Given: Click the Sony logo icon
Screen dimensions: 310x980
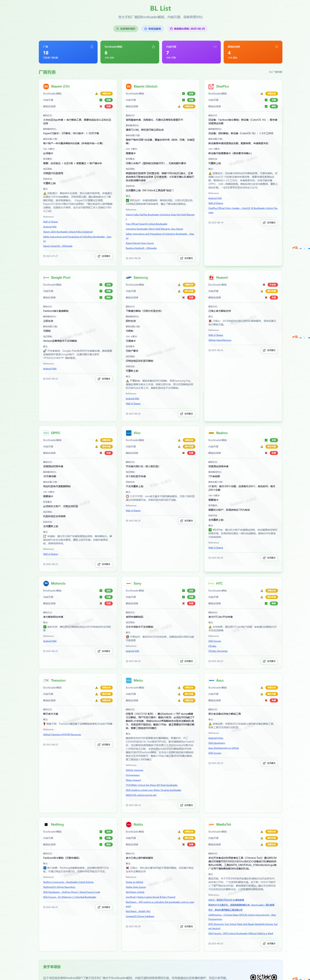Looking at the screenshot, I should [x=128, y=583].
